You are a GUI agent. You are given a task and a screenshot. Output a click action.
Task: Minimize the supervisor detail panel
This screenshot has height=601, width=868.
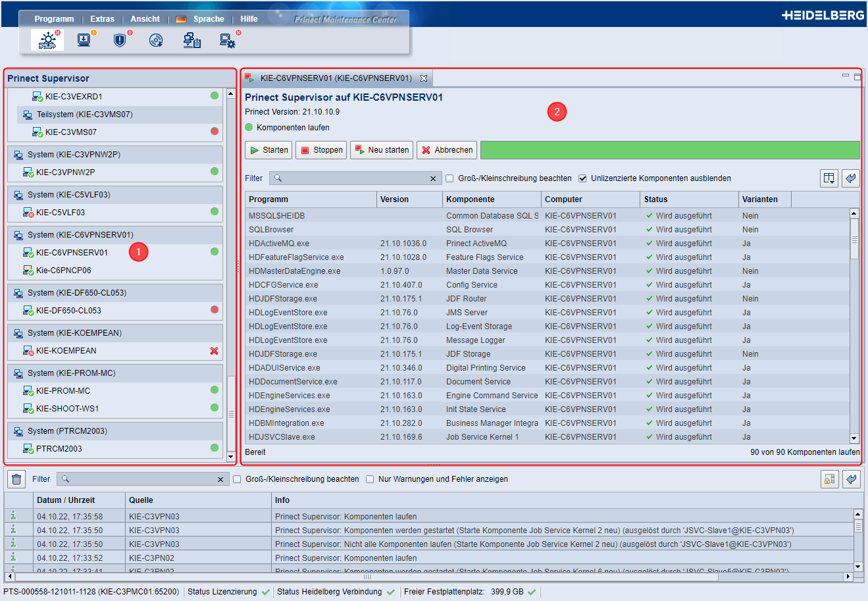click(846, 76)
